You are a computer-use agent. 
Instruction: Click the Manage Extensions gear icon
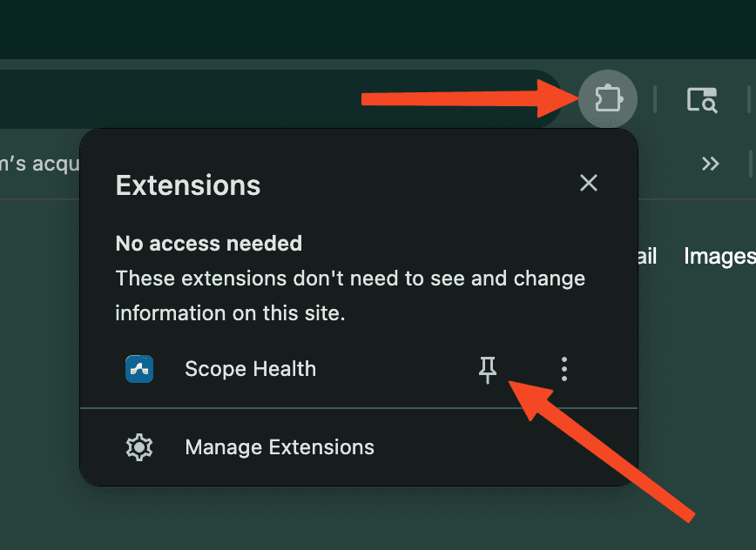[139, 447]
